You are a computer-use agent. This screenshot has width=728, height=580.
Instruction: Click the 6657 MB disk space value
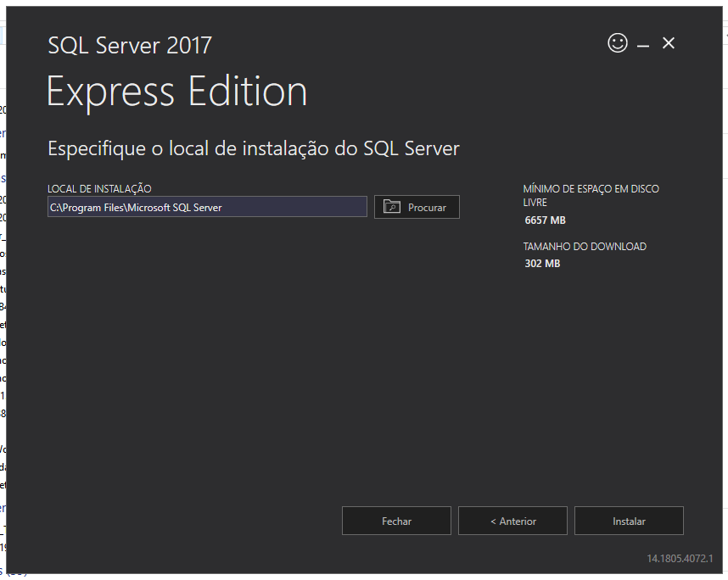pos(545,220)
